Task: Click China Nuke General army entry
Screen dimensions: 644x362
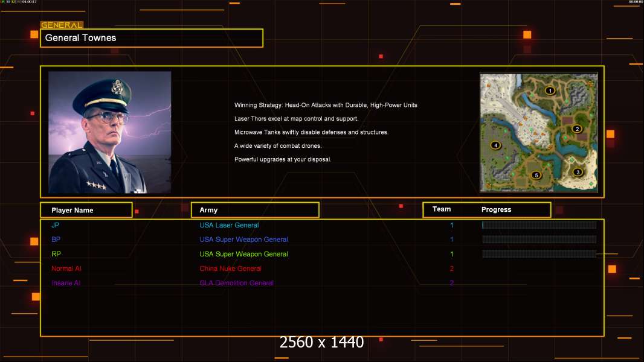Action: (230, 268)
